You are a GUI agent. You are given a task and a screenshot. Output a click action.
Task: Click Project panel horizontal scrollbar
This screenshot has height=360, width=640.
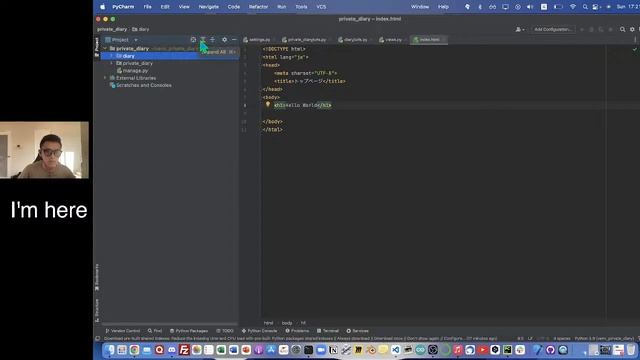click(x=169, y=324)
